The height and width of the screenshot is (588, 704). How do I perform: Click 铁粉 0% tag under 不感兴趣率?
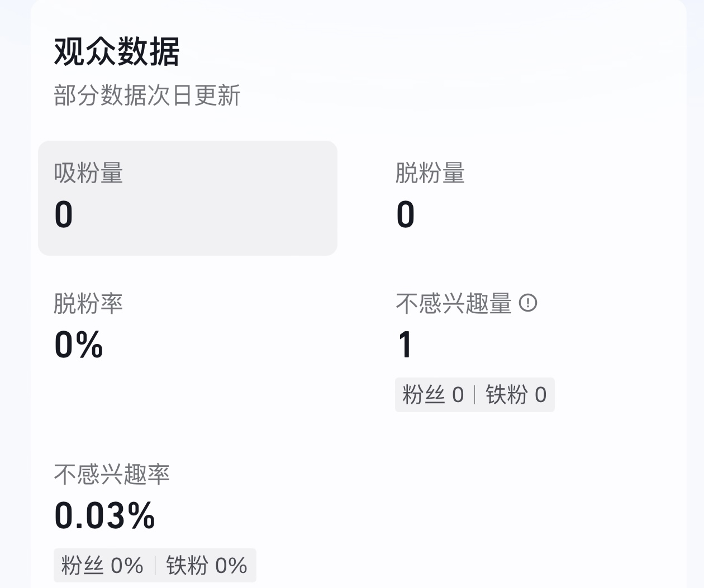click(207, 566)
